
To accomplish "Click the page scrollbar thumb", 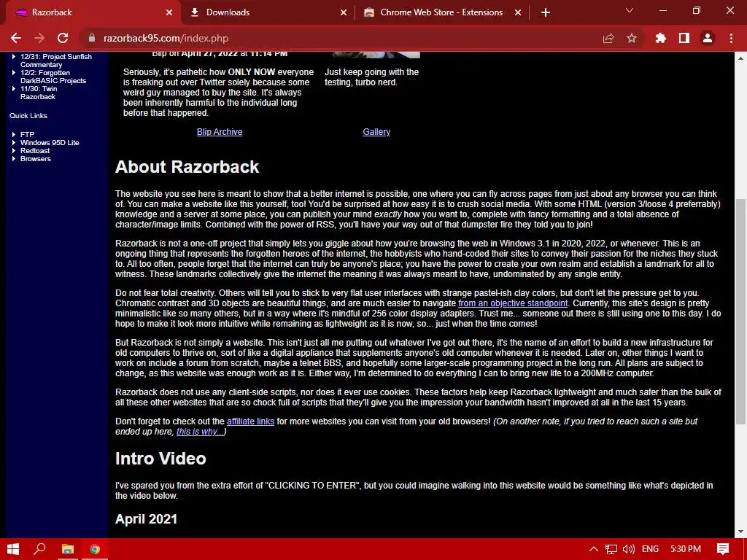I will (x=740, y=311).
